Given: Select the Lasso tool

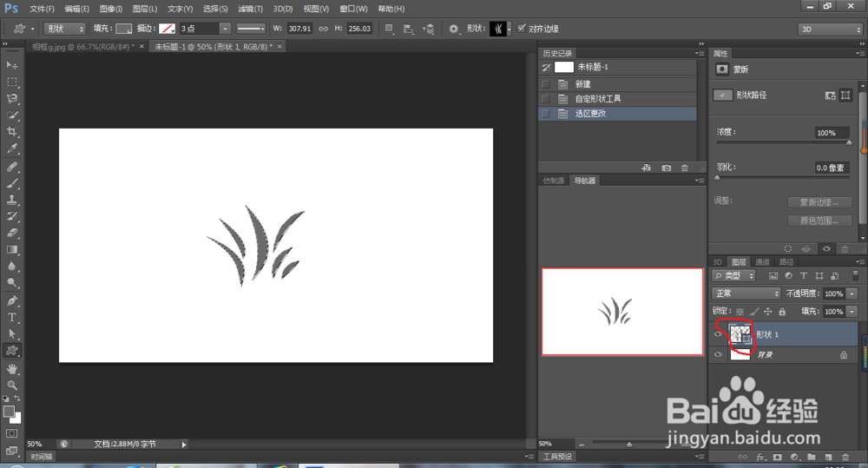Looking at the screenshot, I should point(11,99).
